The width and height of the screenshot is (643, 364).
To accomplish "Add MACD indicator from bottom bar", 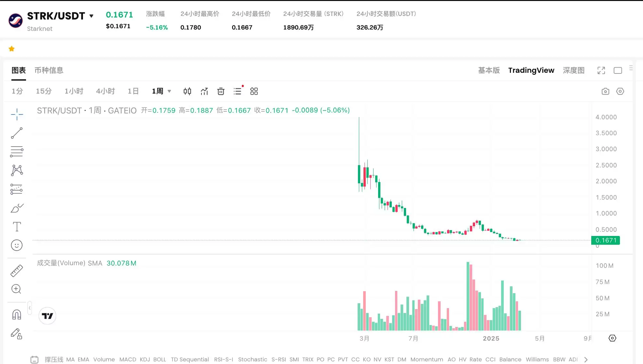I will (128, 359).
